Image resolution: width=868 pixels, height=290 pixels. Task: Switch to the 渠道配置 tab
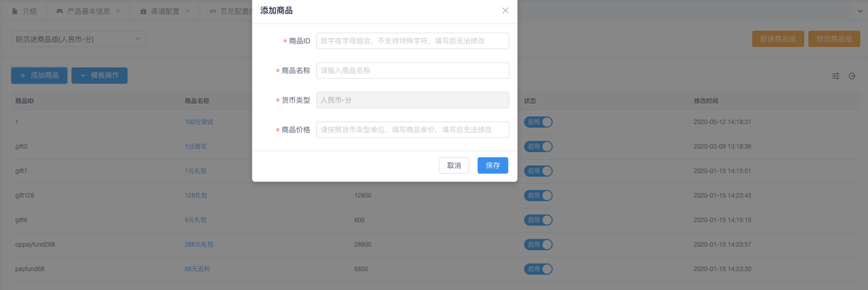165,12
